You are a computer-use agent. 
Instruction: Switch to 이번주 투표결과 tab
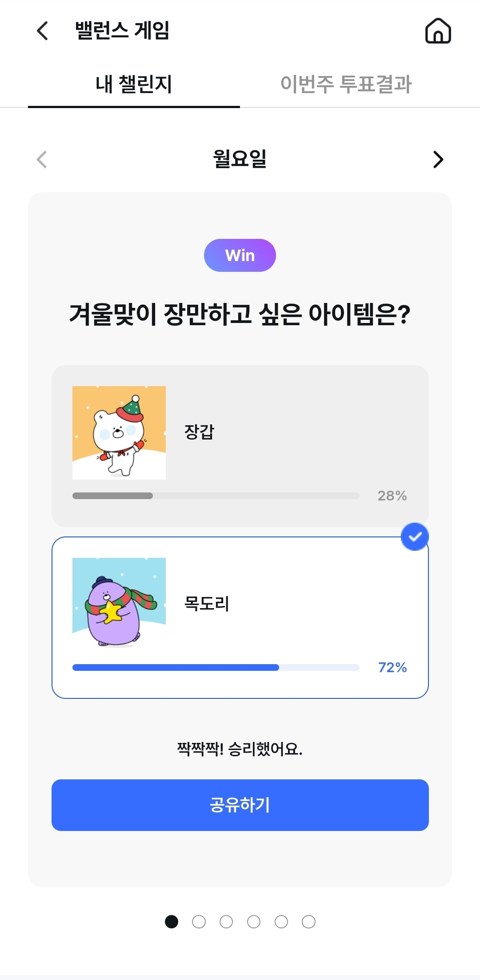346,84
